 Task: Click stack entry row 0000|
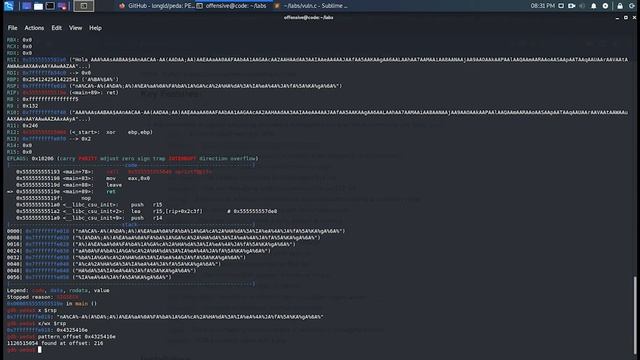(x=176, y=231)
